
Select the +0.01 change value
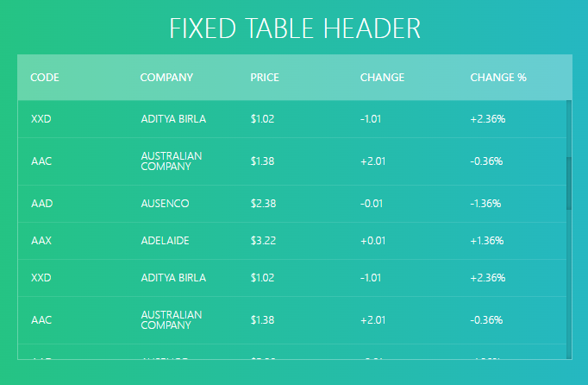pyautogui.click(x=372, y=241)
